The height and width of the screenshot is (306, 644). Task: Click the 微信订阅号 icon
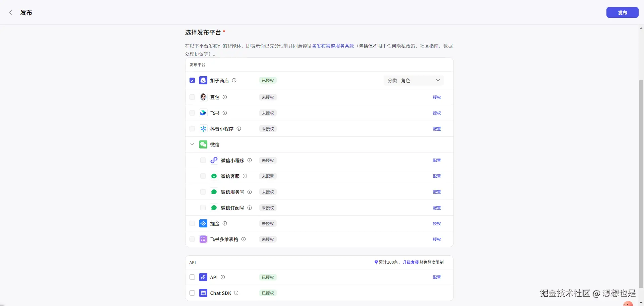(214, 208)
